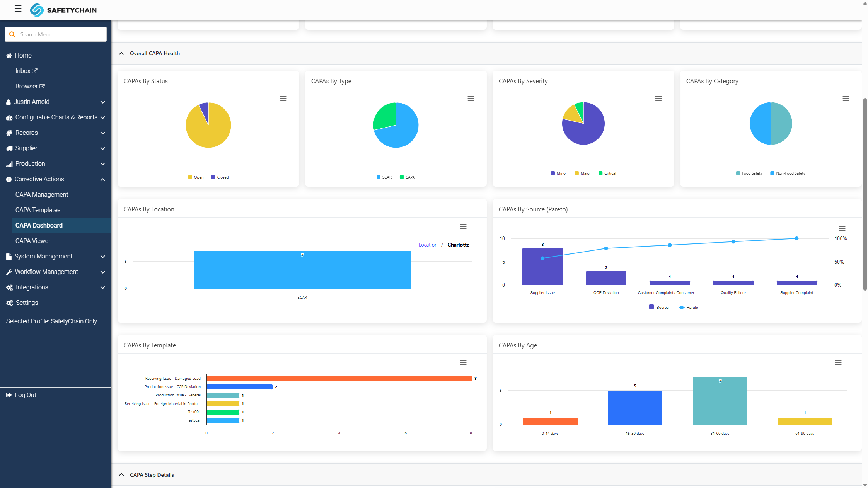Click the Search Menu input field
Screen dimensions: 868x488
[x=56, y=34]
